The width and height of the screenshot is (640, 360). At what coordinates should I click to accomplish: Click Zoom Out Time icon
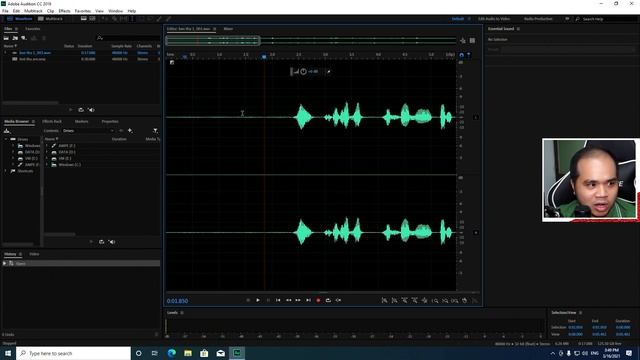click(414, 300)
